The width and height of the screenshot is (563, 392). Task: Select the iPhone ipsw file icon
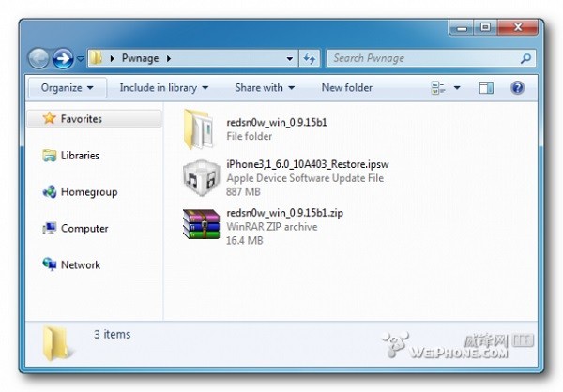tap(201, 178)
